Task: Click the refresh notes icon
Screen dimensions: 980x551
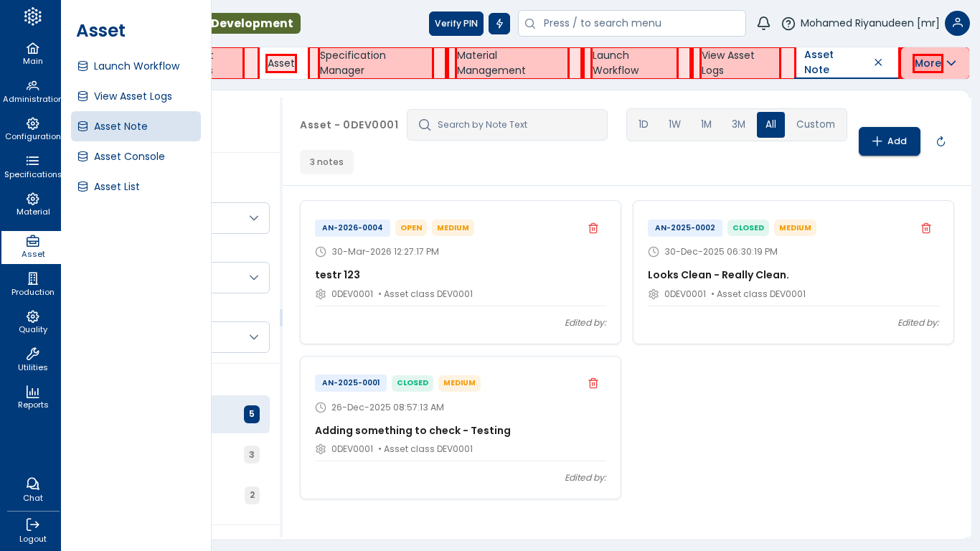Action: 941,141
